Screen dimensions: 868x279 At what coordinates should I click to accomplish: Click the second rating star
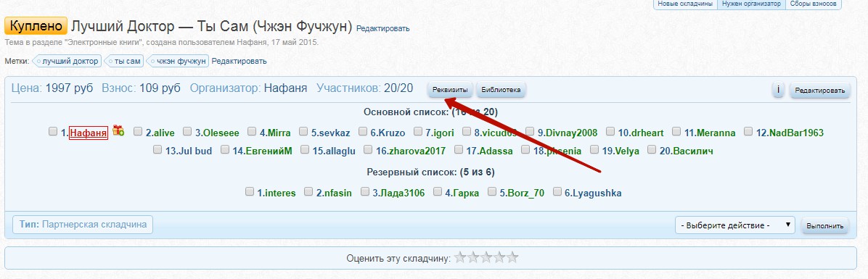click(472, 257)
